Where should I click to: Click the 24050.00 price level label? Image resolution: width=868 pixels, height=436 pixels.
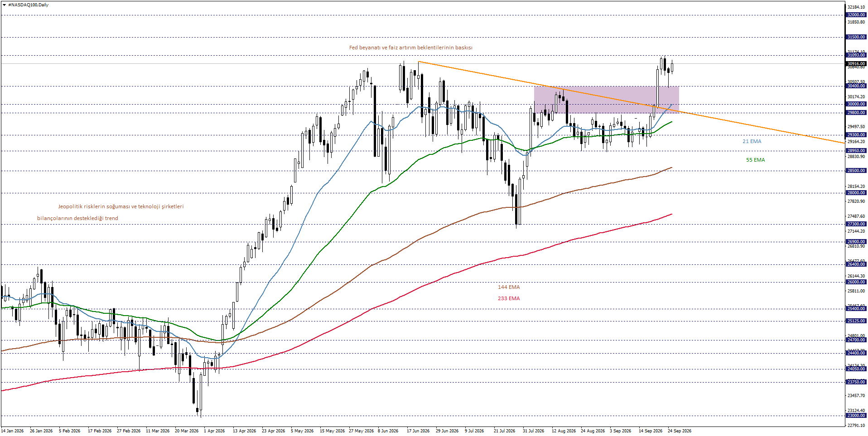pyautogui.click(x=856, y=369)
